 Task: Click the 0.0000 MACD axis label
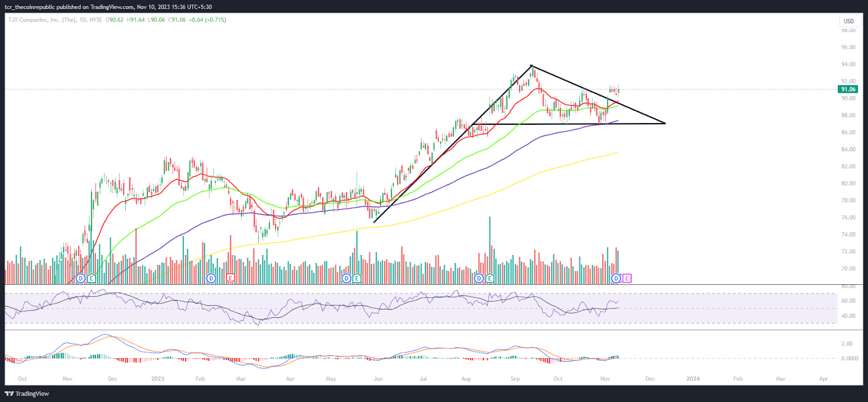(x=850, y=358)
